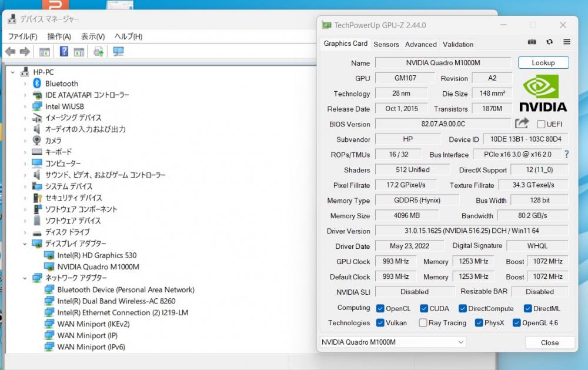The height and width of the screenshot is (370, 588).
Task: Expand the コンピューター category
Action: [x=25, y=164]
